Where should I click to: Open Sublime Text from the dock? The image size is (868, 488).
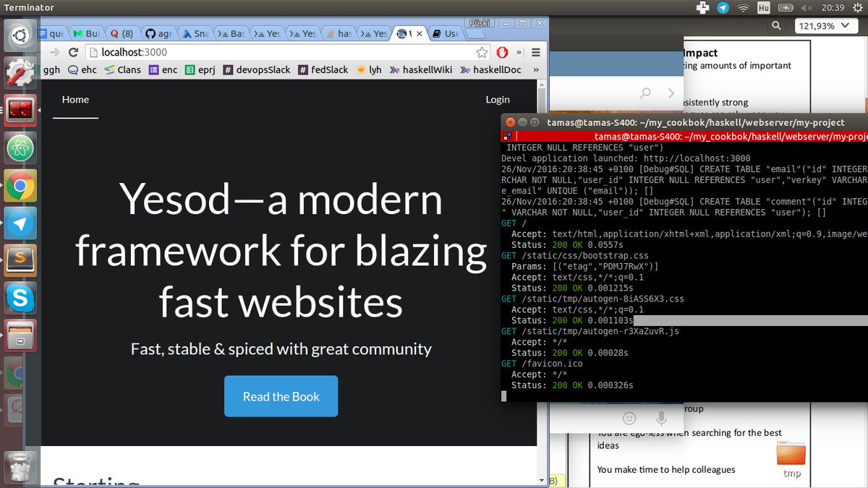click(20, 262)
